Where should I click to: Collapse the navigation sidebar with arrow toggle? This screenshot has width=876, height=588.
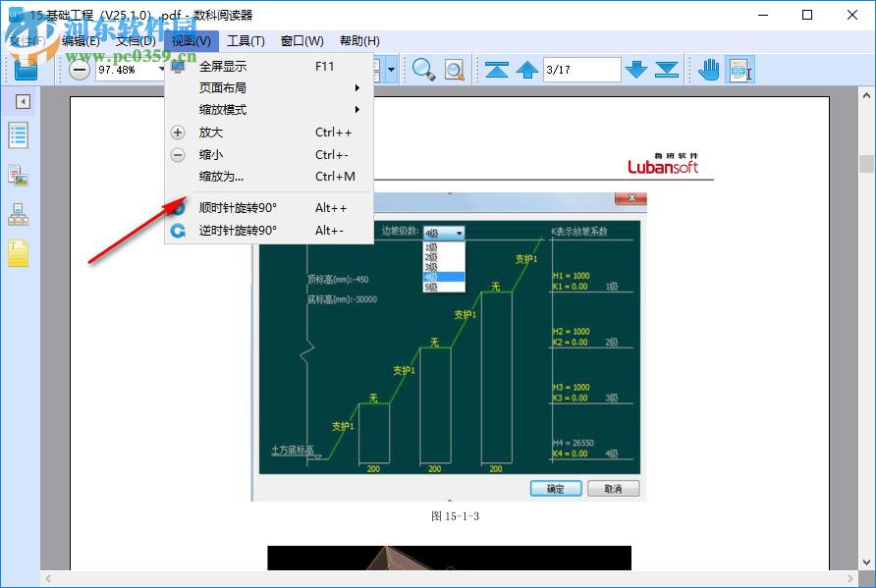[22, 101]
